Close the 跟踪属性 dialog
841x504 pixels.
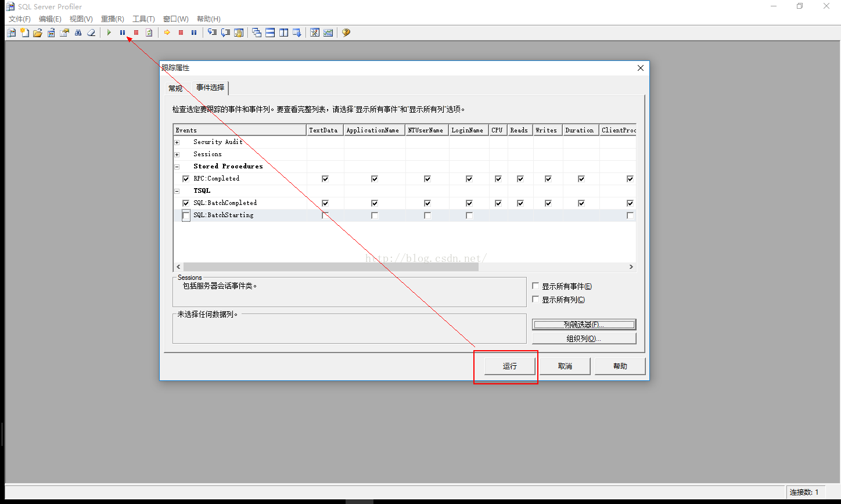pyautogui.click(x=641, y=68)
